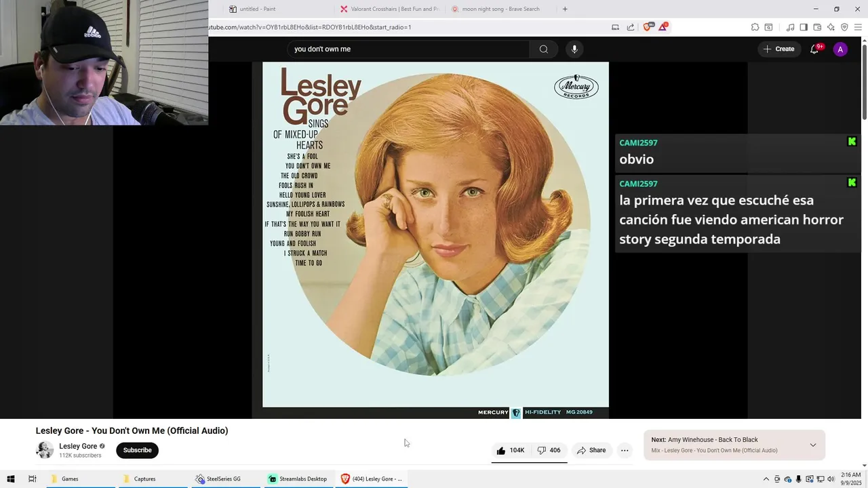Switch to the Valorant Crosshairs tab

coord(389,9)
